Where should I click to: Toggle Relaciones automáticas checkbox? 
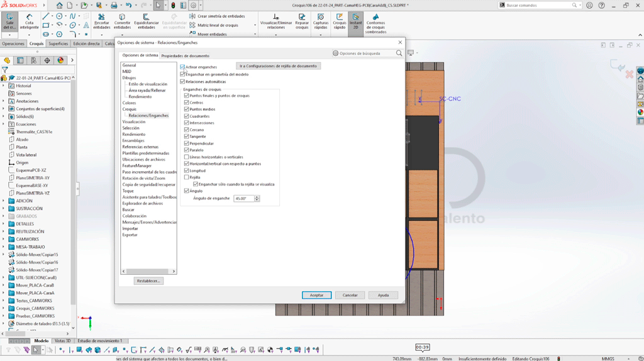[182, 82]
